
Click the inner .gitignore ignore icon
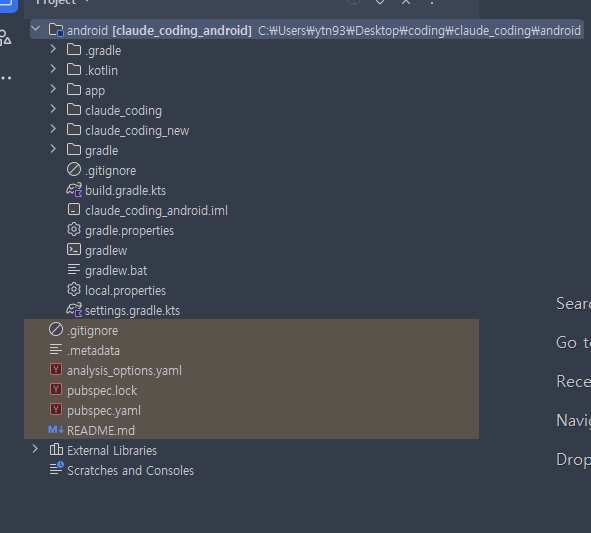[x=74, y=170]
